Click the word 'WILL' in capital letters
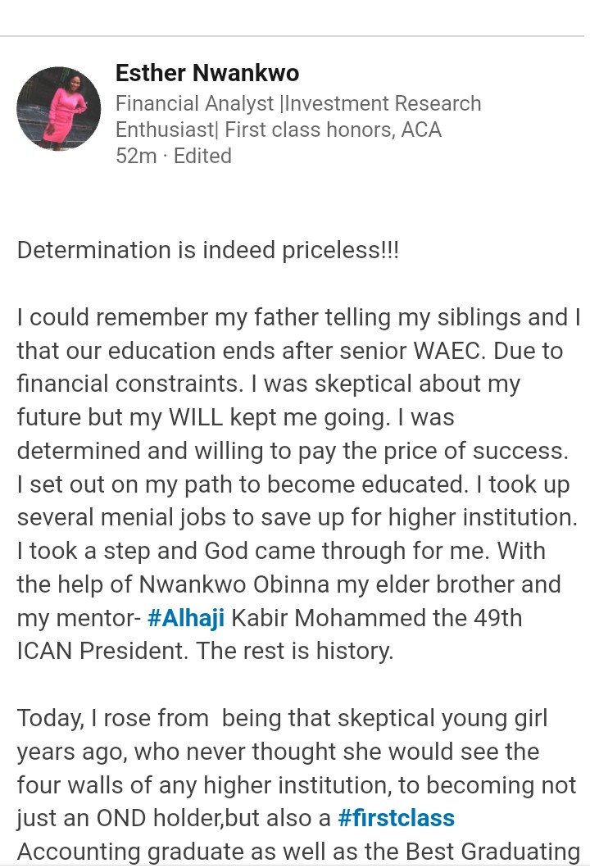Image resolution: width=590 pixels, height=868 pixels. [x=196, y=417]
